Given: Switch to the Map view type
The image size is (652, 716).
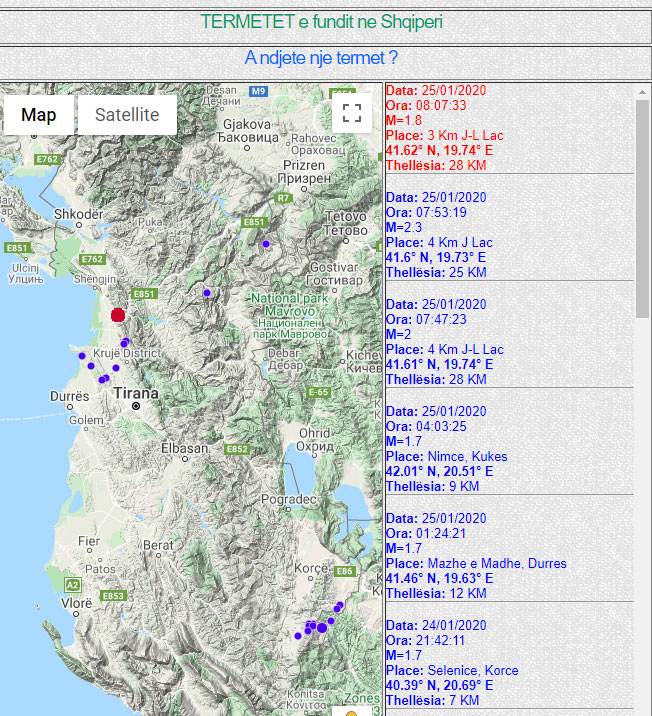Looking at the screenshot, I should tap(39, 115).
